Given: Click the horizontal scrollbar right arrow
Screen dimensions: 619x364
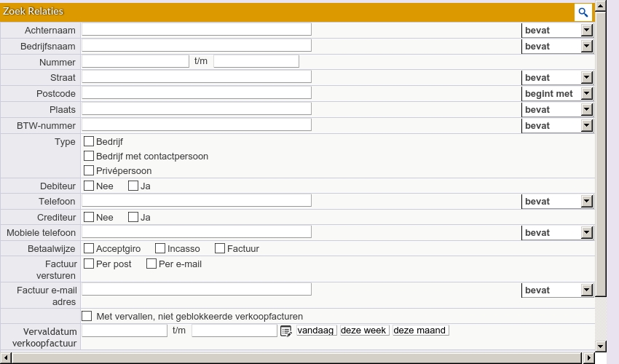Looking at the screenshot, I should [589, 357].
